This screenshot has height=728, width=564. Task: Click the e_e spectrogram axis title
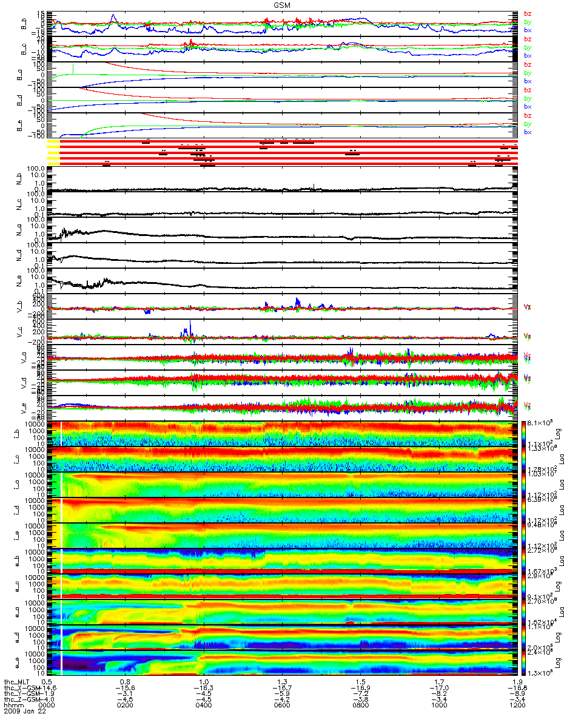coord(18,663)
